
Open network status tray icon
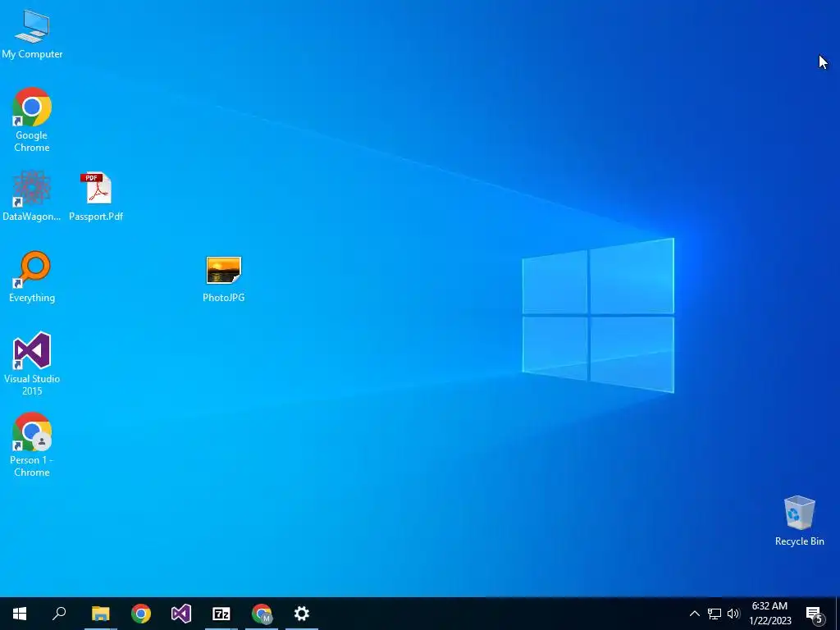pos(714,614)
